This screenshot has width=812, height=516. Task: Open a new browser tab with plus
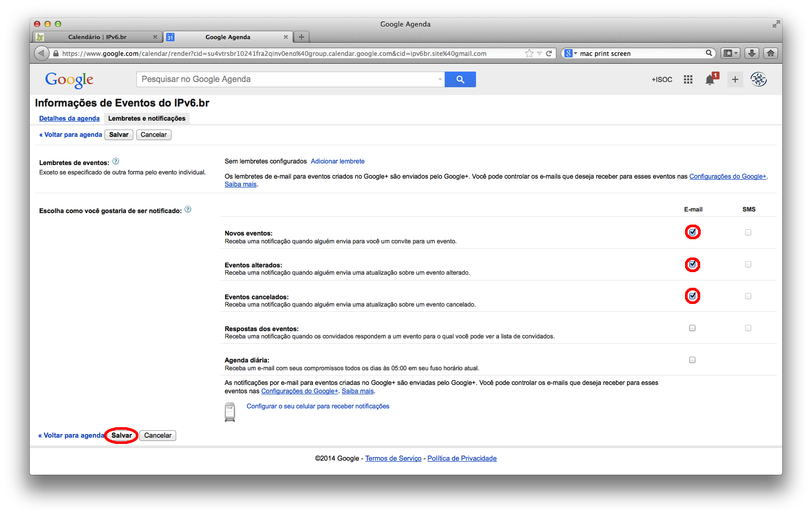(301, 37)
